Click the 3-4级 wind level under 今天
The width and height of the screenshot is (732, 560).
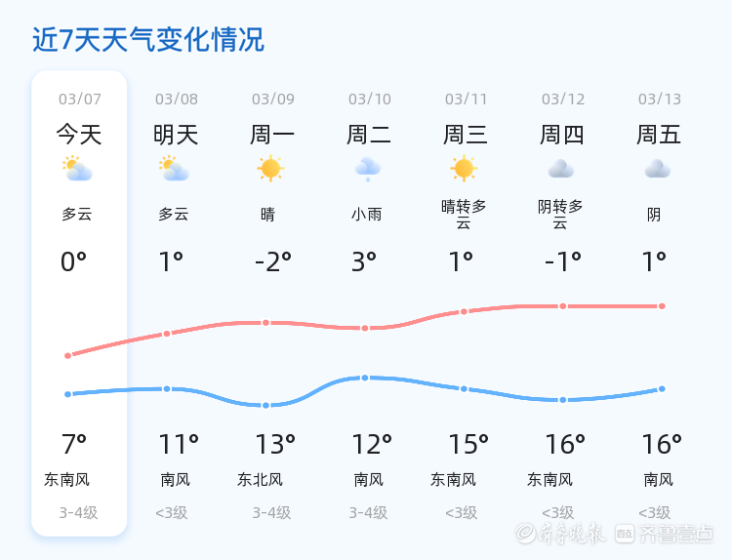79,512
